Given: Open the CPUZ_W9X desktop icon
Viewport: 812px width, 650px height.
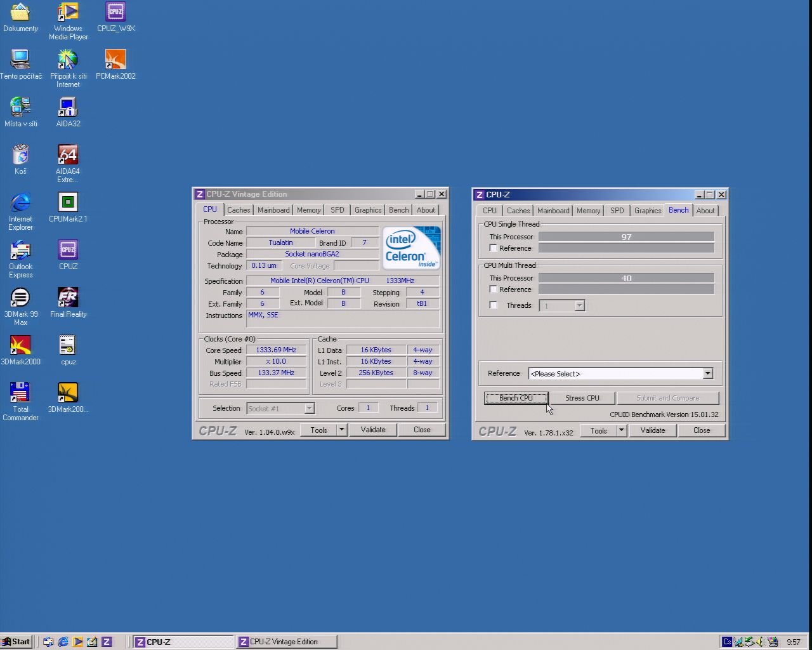Looking at the screenshot, I should (x=115, y=13).
